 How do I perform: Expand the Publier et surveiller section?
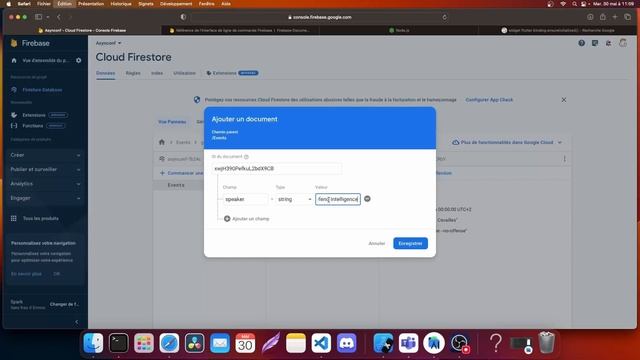[x=45, y=169]
